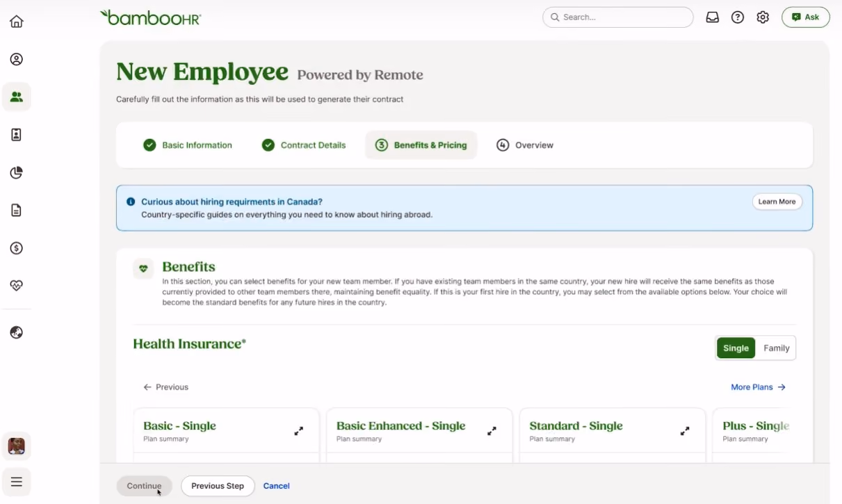Click the More Plans link
This screenshot has height=504, width=842.
[x=758, y=387]
